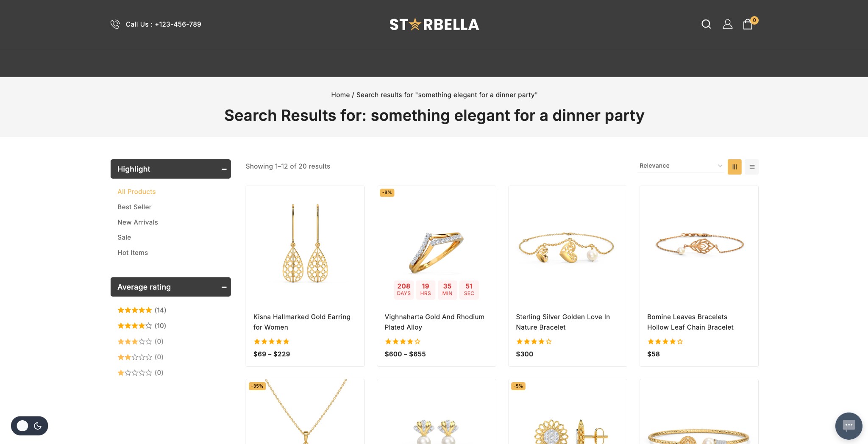Filter by four-star average rating

(135, 326)
